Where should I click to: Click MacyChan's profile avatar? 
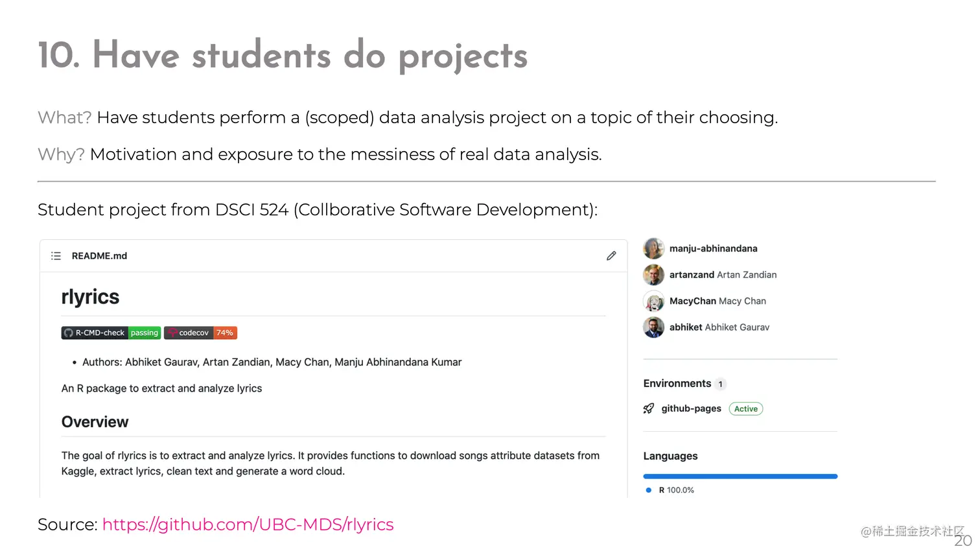click(653, 301)
